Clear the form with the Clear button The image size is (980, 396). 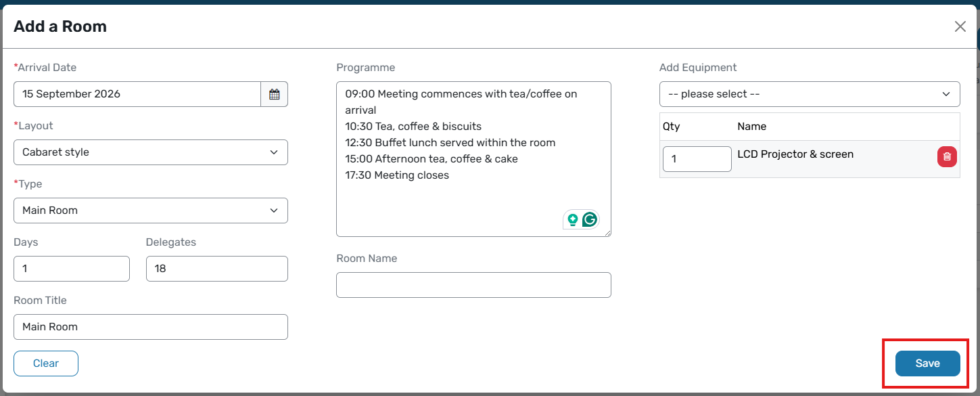click(x=46, y=364)
